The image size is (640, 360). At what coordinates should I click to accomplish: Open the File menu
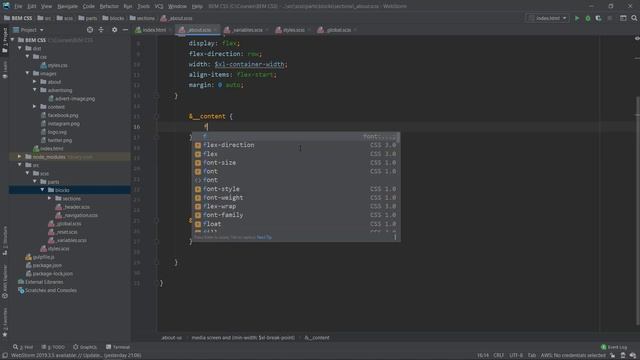pos(18,6)
